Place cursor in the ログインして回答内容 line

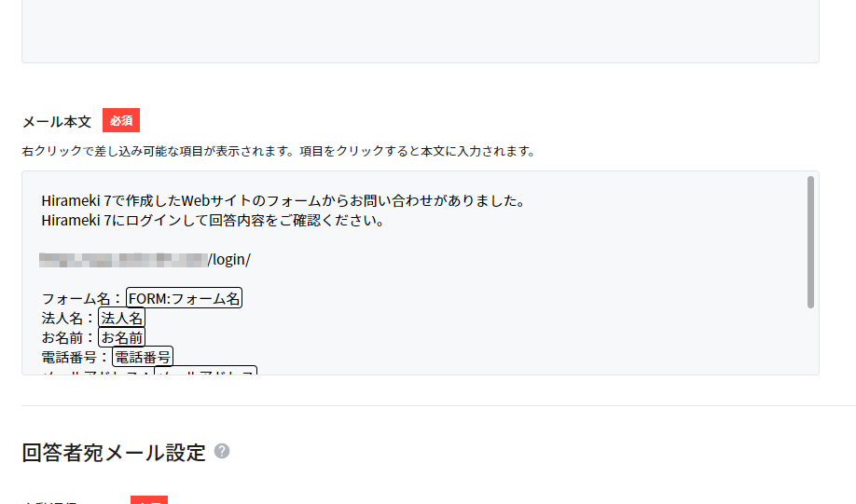tap(213, 221)
